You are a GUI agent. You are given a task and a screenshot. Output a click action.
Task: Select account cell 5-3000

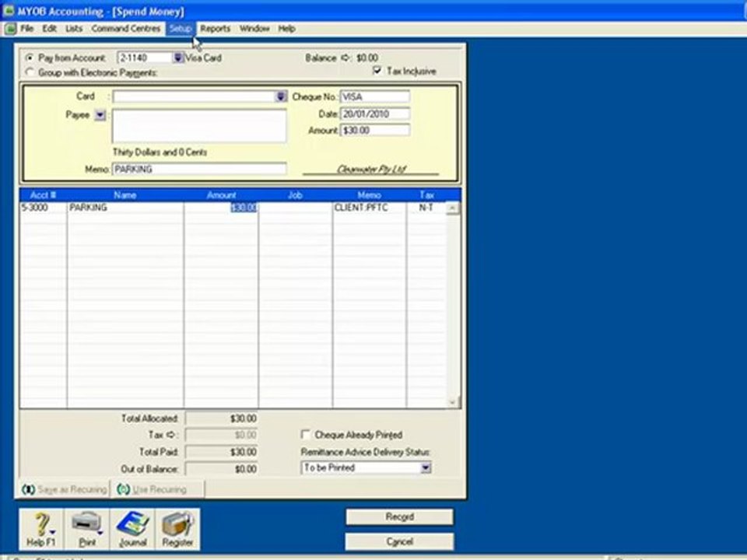point(43,208)
